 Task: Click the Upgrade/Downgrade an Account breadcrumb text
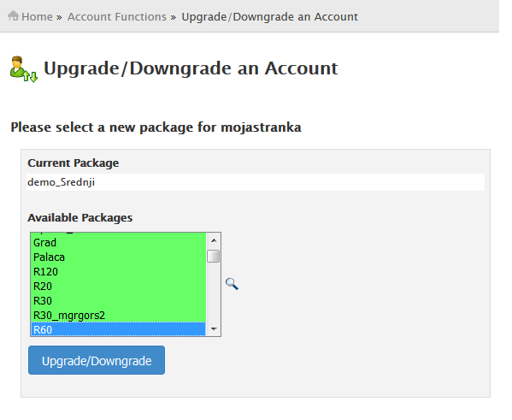point(269,16)
